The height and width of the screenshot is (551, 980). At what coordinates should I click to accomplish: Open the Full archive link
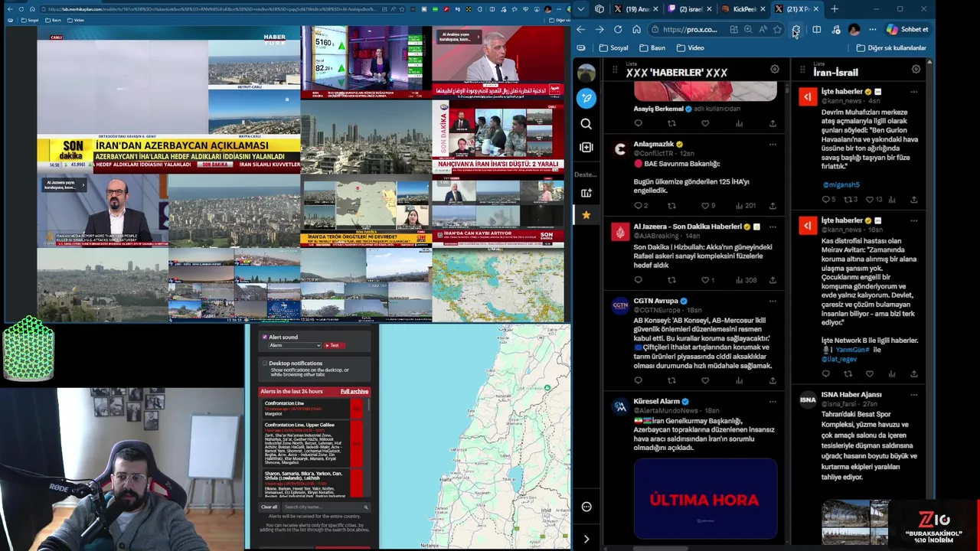[x=354, y=392]
